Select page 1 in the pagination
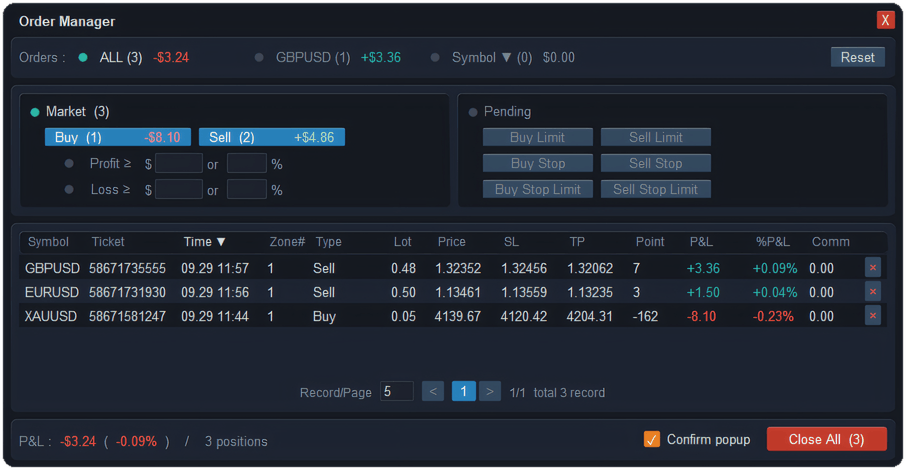This screenshot has height=470, width=906. 463,391
